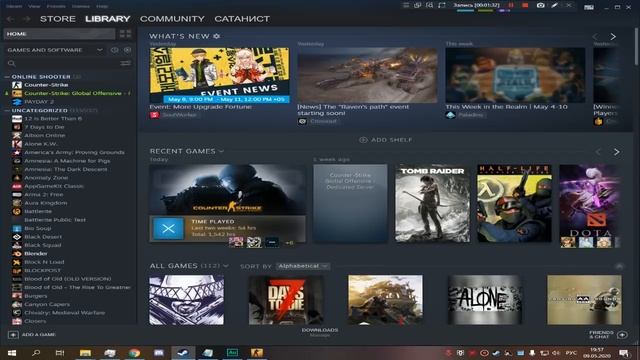The width and height of the screenshot is (640, 360).
Task: Select PAYDAY 2 in the list
Action: (x=39, y=102)
